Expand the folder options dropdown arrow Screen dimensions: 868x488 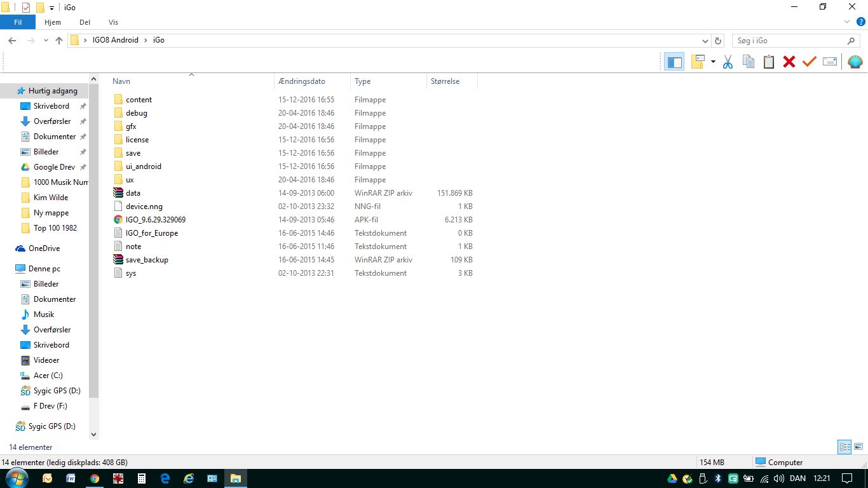pos(713,62)
